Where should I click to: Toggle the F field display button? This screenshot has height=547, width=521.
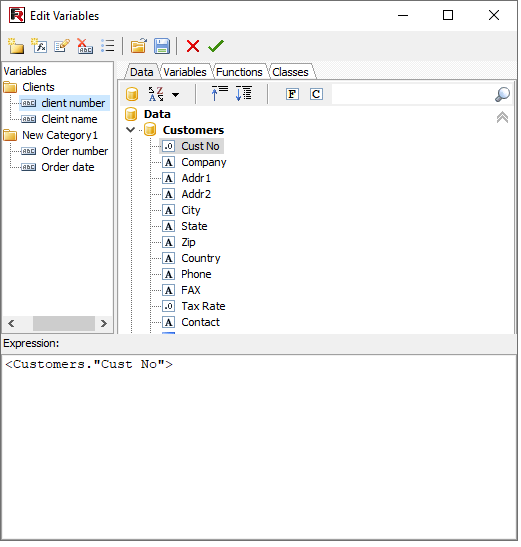[292, 94]
